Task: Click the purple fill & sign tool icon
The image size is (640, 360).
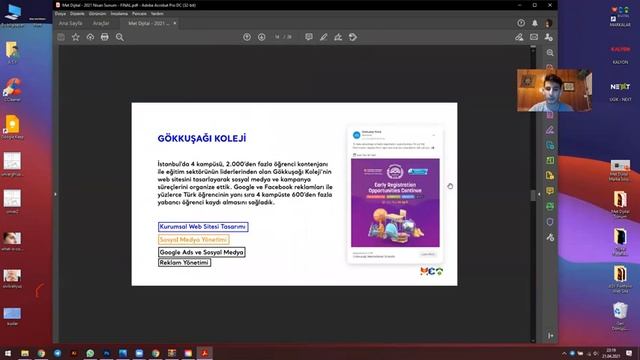Action: [x=550, y=130]
